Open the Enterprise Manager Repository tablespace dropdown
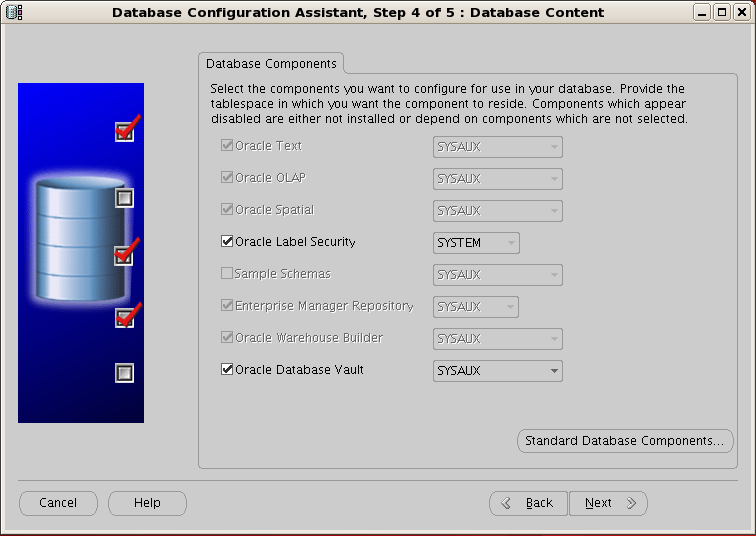This screenshot has width=756, height=536. 475,307
